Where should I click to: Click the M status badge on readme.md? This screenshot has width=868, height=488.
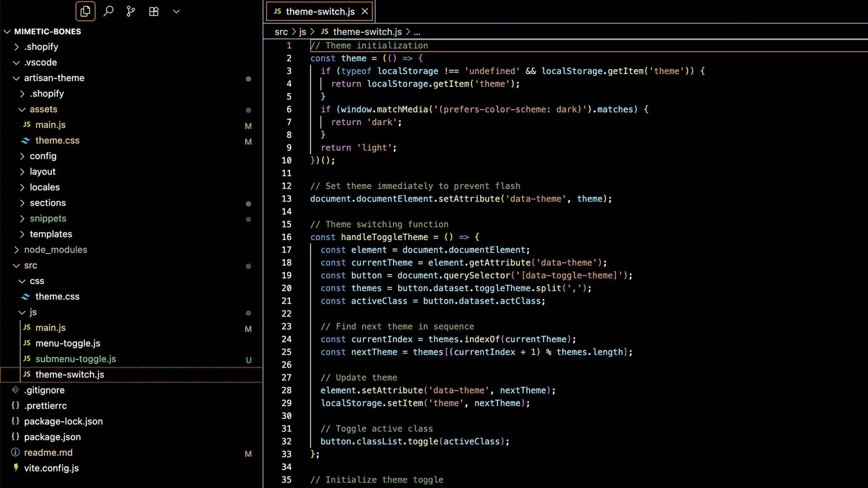[x=248, y=454]
